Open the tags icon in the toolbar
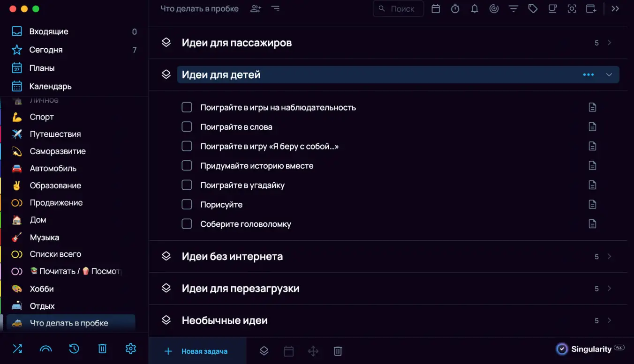The image size is (634, 364). click(533, 8)
